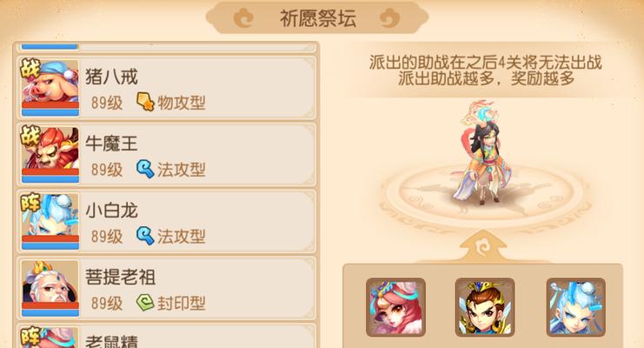This screenshot has height=348, width=644.
Task: Click 法攻型 type icon for 牛魔王
Action: point(145,169)
